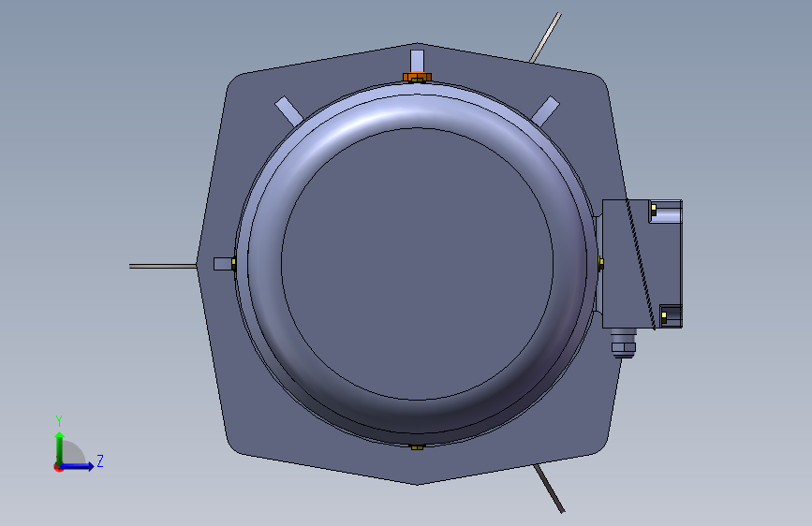Select the rod protruding at upper right
Screen dimensions: 812x526
[545, 37]
